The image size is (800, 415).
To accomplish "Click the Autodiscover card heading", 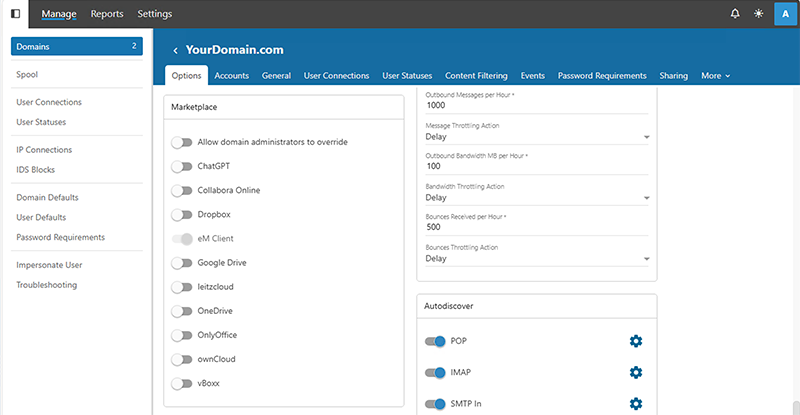I will tap(448, 306).
